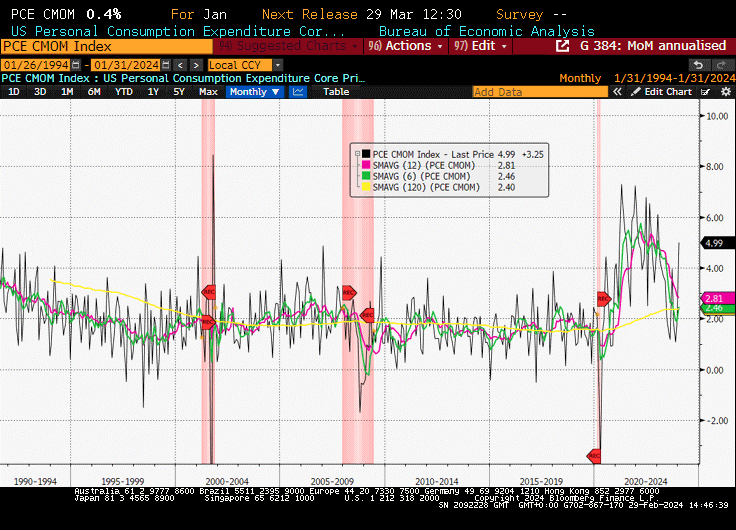Click magenta SMAVG (12) legend swatch
This screenshot has width=736, height=530.
click(366, 165)
